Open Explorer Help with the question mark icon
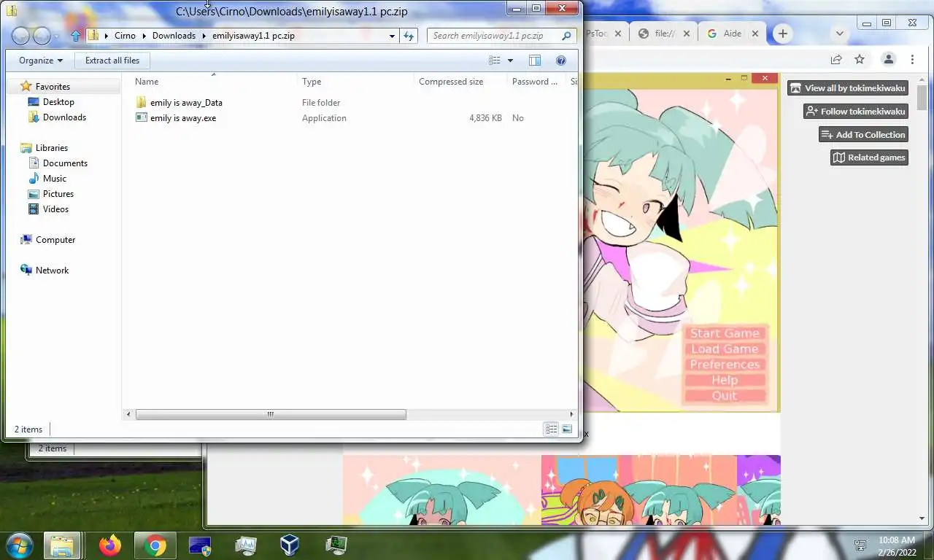934x560 pixels. pyautogui.click(x=561, y=61)
